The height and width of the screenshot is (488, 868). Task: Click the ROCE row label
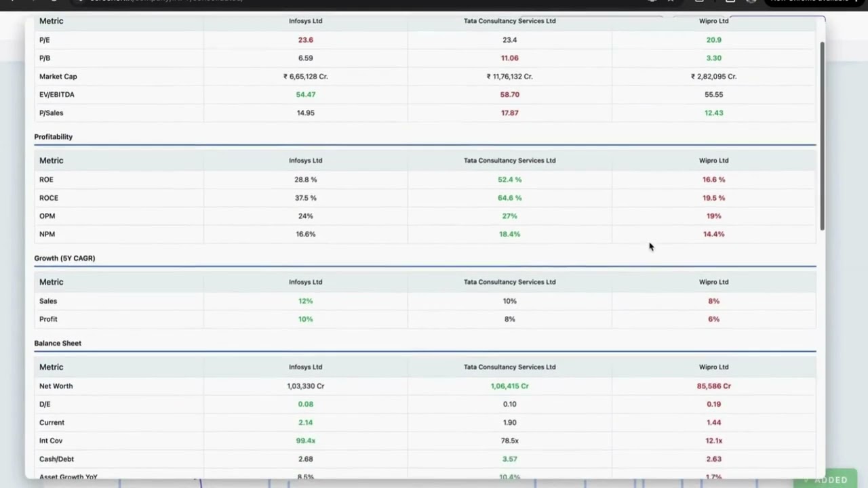pyautogui.click(x=49, y=198)
